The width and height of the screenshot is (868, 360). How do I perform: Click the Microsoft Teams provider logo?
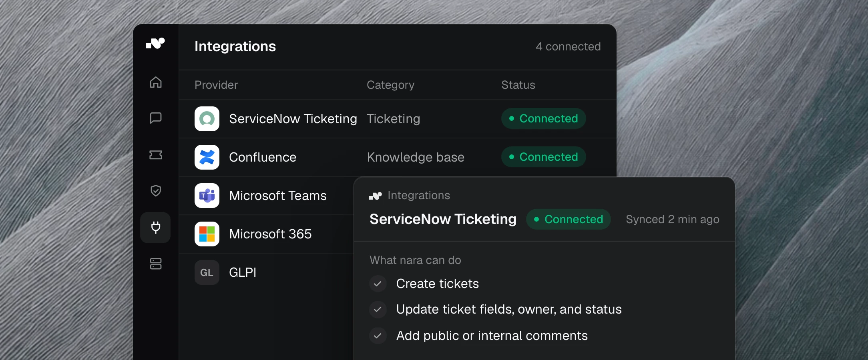pos(207,196)
